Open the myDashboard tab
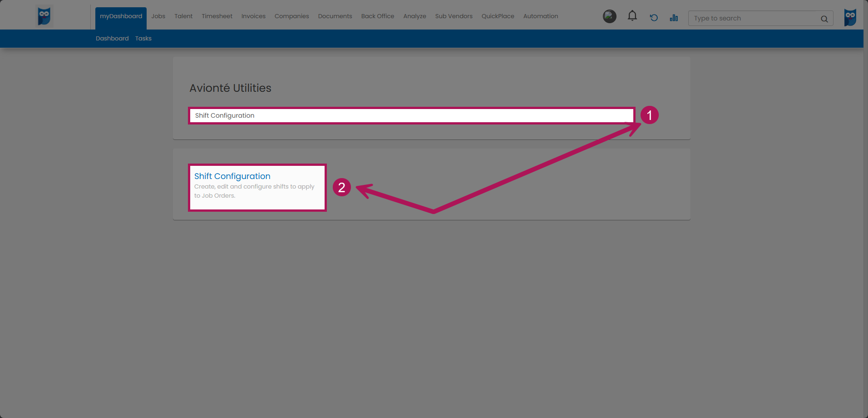The image size is (868, 418). (x=121, y=16)
